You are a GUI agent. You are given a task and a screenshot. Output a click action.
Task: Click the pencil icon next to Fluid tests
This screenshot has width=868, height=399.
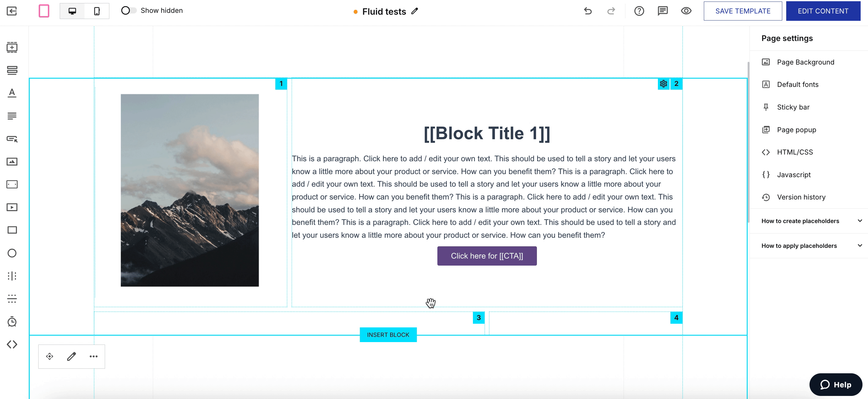[x=415, y=11]
